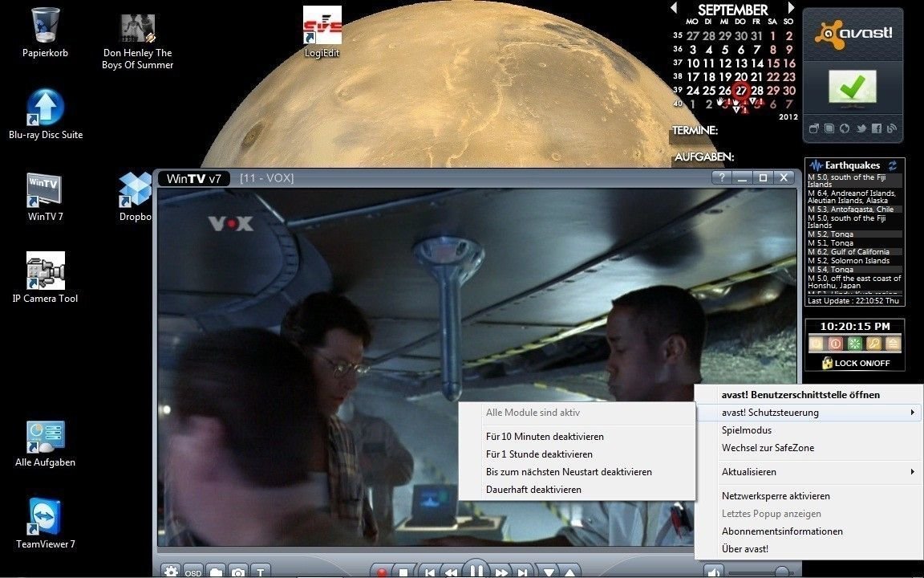Viewport: 924px width, 578px height.
Task: Skip to previous in WinTV controls
Action: coord(430,572)
